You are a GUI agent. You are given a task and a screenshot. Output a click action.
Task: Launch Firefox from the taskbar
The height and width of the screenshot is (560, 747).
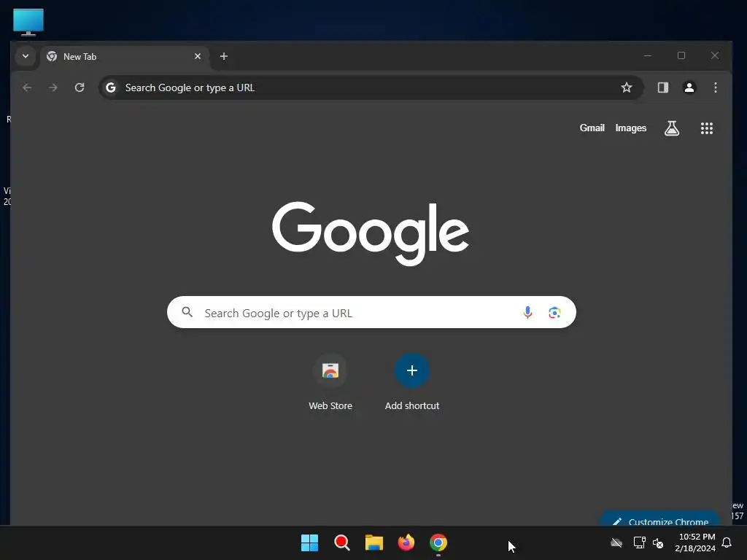[406, 542]
